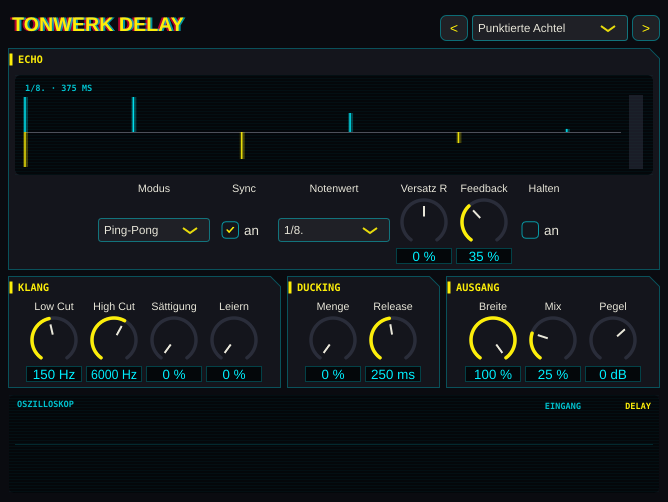This screenshot has width=668, height=502.
Task: Select the Leiern 0 % value field
Action: (234, 374)
